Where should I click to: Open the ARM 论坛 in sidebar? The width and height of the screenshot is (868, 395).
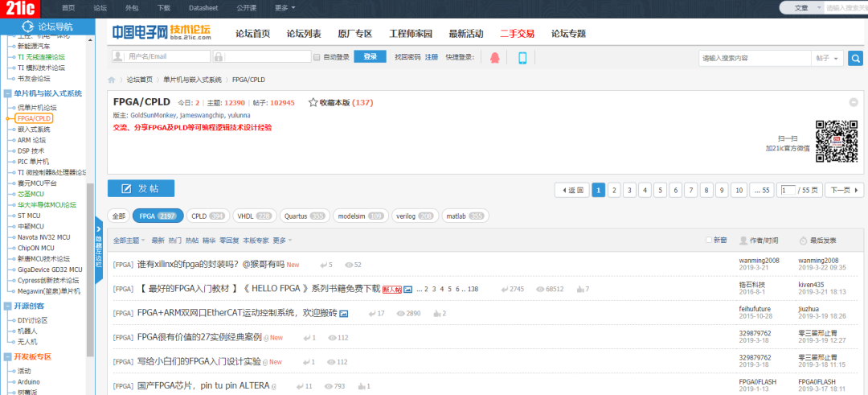[31, 140]
